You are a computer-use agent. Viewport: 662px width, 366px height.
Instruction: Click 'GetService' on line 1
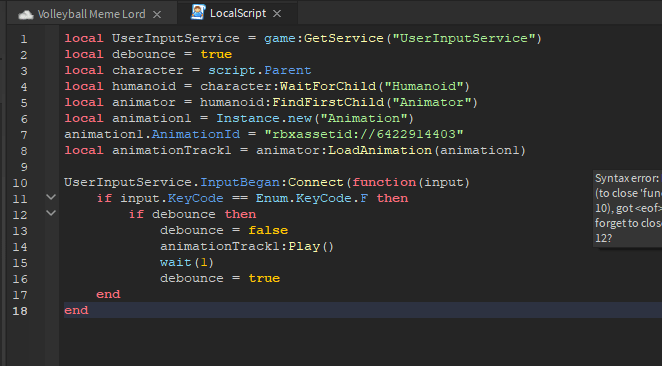[x=344, y=38]
